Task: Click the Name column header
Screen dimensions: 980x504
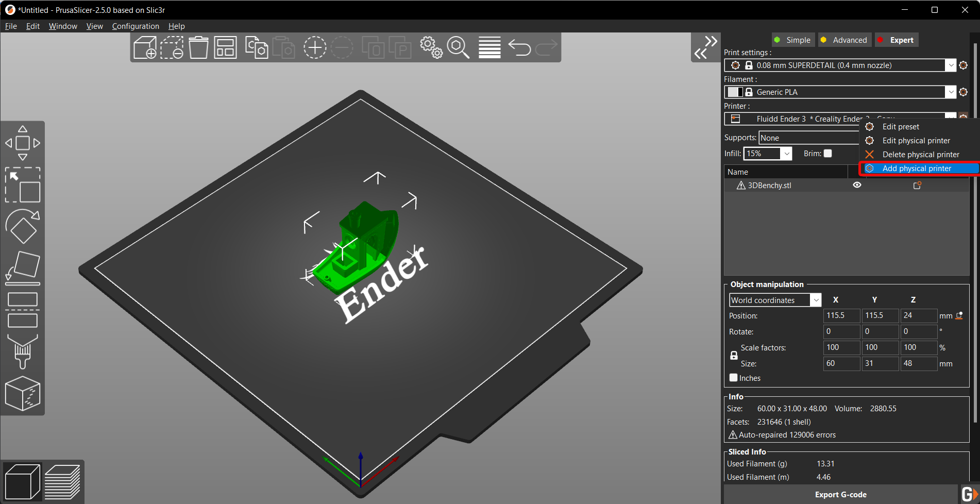Action: pos(786,172)
